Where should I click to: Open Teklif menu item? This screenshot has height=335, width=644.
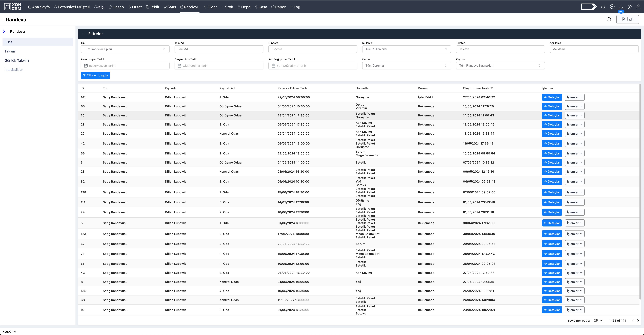point(152,7)
